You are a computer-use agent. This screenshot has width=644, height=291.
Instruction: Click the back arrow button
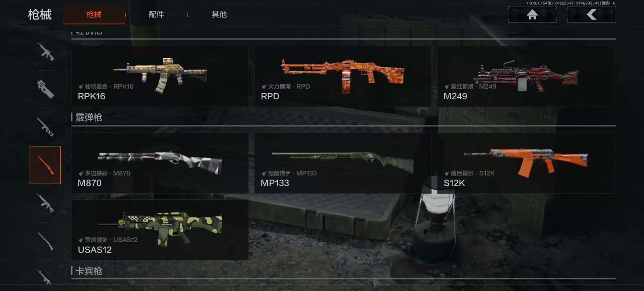[x=592, y=14]
